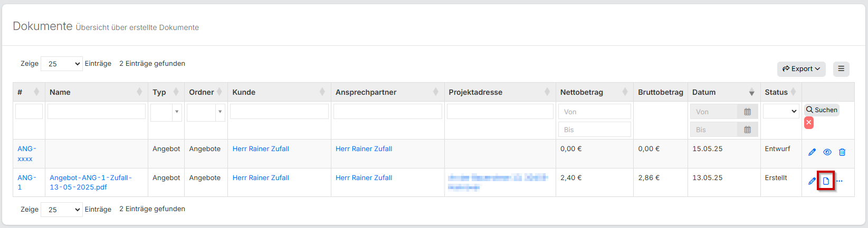Delete the draft ANG-xxxx using trash icon
The image size is (868, 228).
click(842, 152)
